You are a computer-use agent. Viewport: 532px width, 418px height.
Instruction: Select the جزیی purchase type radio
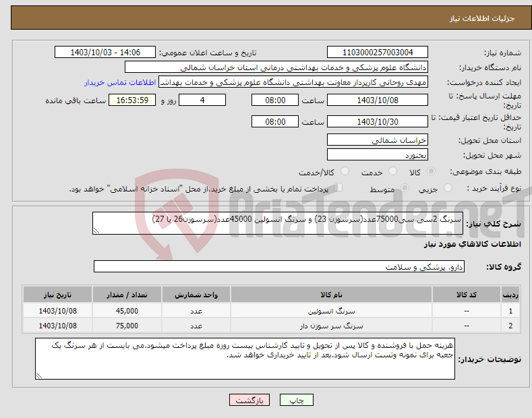pyautogui.click(x=448, y=188)
